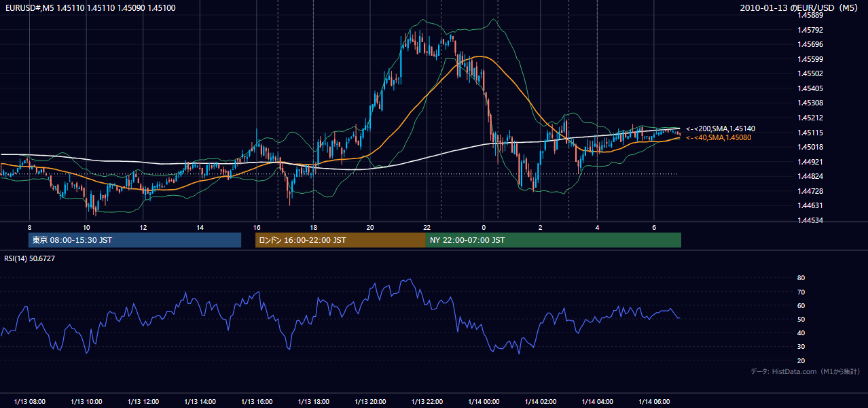Screen dimensions: 868x408
Task: Click the 2010-01-13 EUR/USD (M5) chart heading
Action: 800,8
